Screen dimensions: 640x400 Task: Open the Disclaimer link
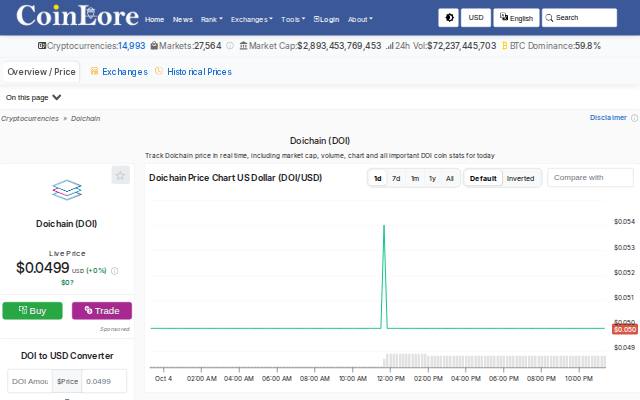608,118
